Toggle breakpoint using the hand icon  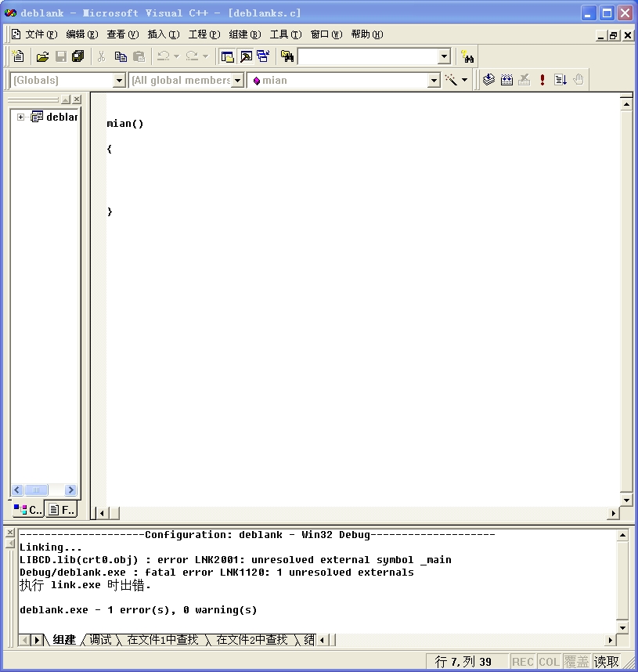579,80
